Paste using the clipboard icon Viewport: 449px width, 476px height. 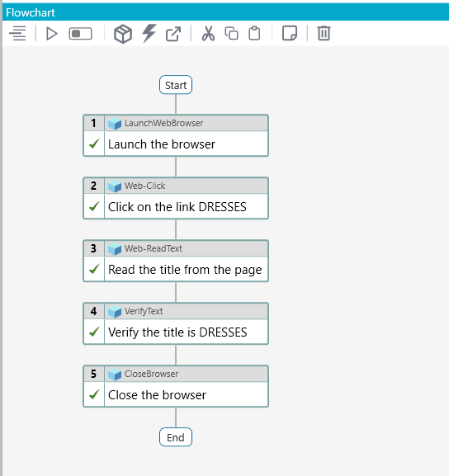pos(254,33)
